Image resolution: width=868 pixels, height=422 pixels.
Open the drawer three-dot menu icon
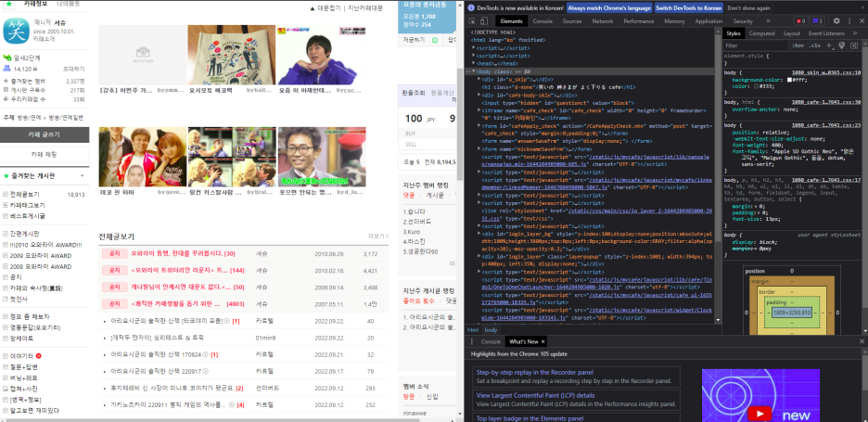[472, 341]
